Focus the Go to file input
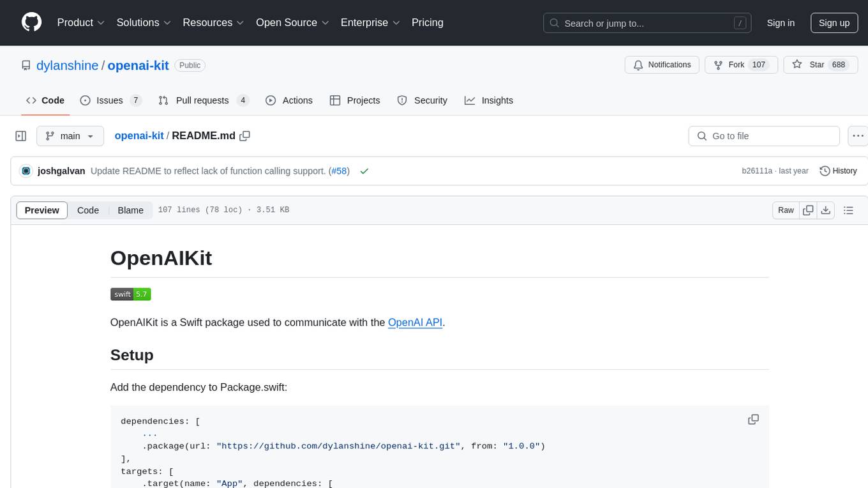 coord(764,136)
